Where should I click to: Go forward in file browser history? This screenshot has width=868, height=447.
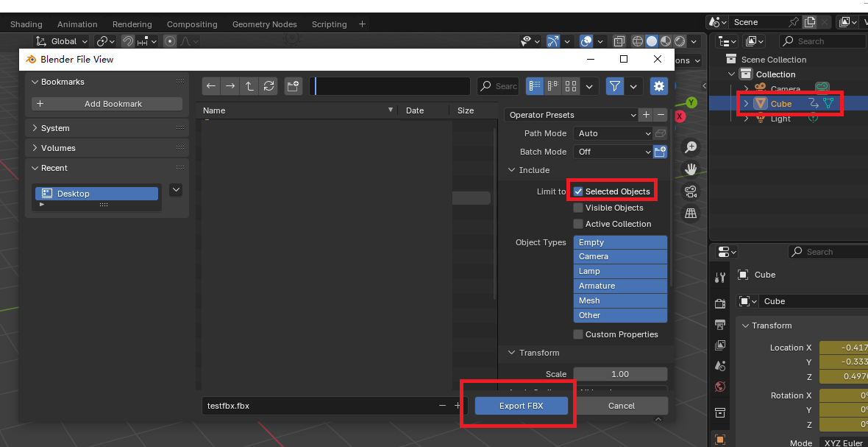pyautogui.click(x=230, y=86)
